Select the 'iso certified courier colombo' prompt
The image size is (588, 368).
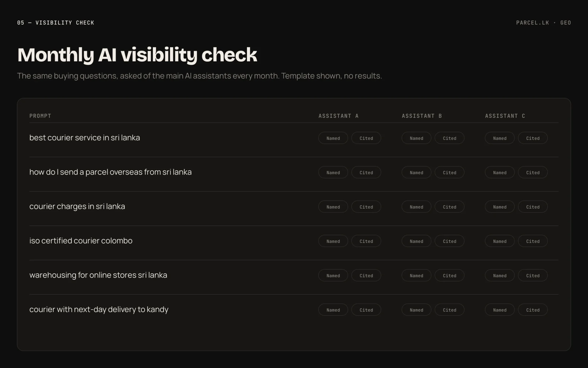(81, 241)
